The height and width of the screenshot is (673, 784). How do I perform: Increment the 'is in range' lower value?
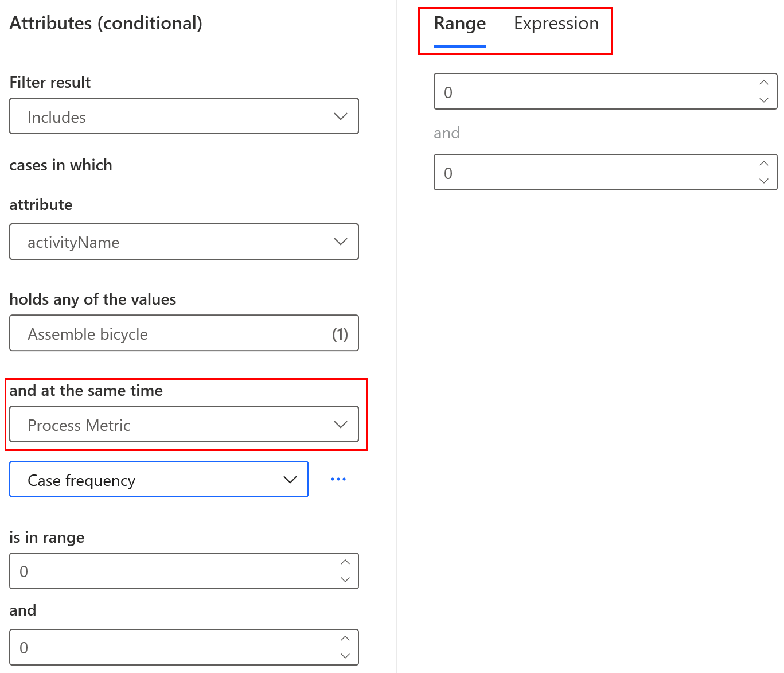345,562
